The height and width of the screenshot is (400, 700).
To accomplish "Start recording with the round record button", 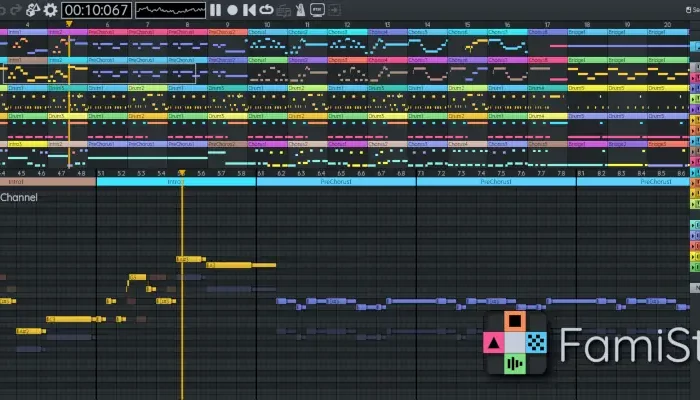I will coord(232,10).
